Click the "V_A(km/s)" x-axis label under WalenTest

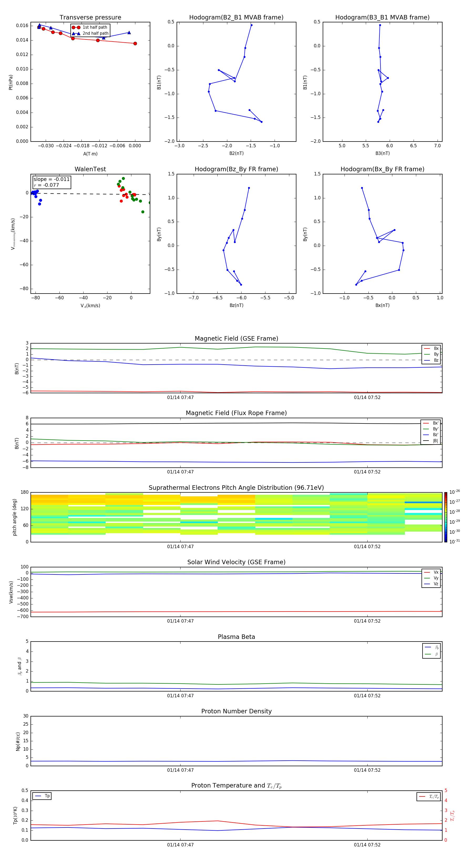tap(90, 306)
